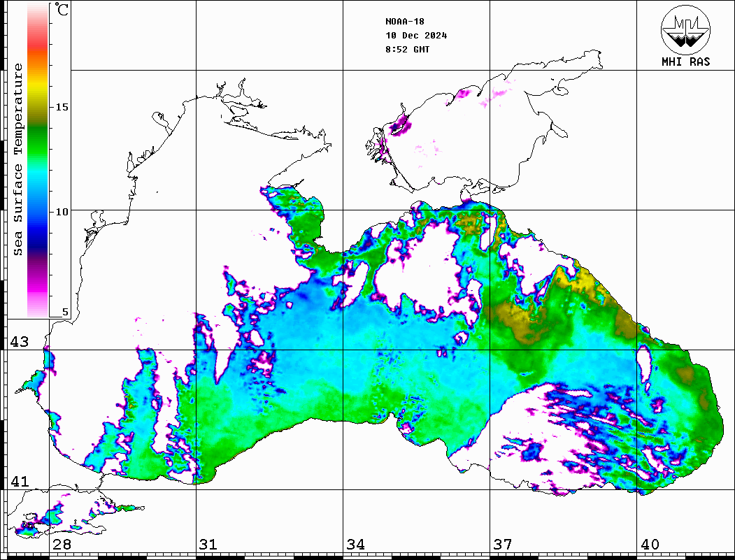735x560 pixels.
Task: Click the latitude label '43'
Action: coord(20,342)
